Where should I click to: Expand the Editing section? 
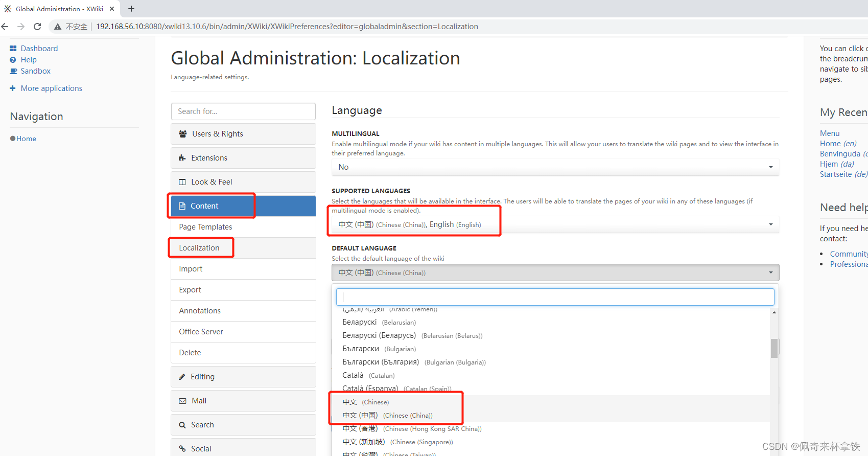(x=243, y=377)
